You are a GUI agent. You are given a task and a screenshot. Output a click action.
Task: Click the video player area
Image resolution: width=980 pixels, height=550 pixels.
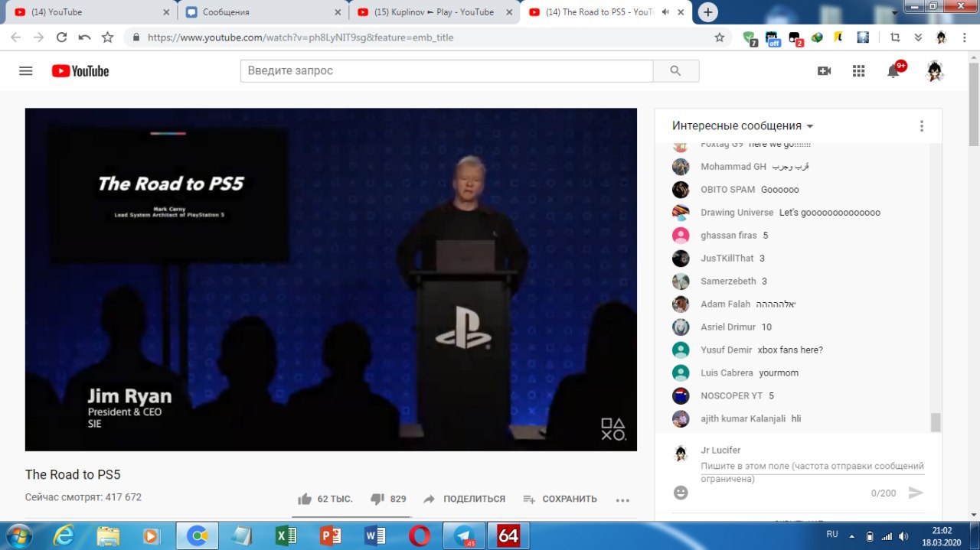pos(331,279)
